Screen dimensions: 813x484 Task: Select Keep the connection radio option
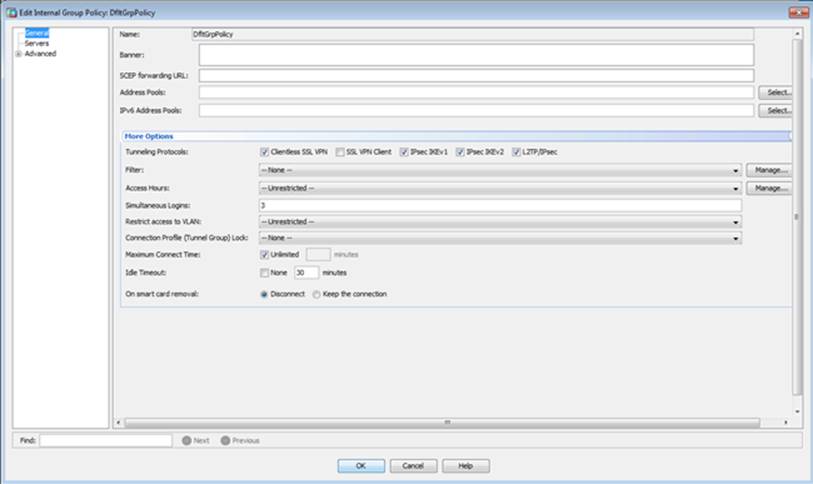click(317, 294)
